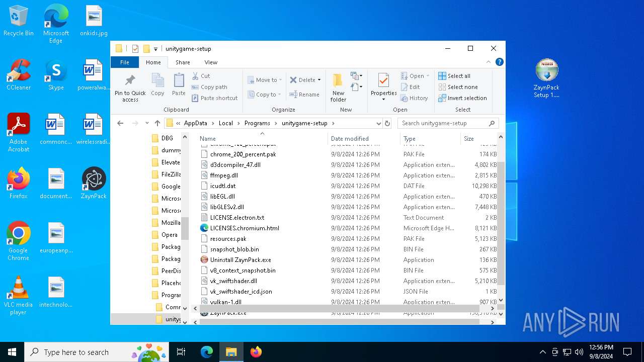644x362 pixels.
Task: Click in Search unitygame-setup box
Action: click(x=448, y=123)
